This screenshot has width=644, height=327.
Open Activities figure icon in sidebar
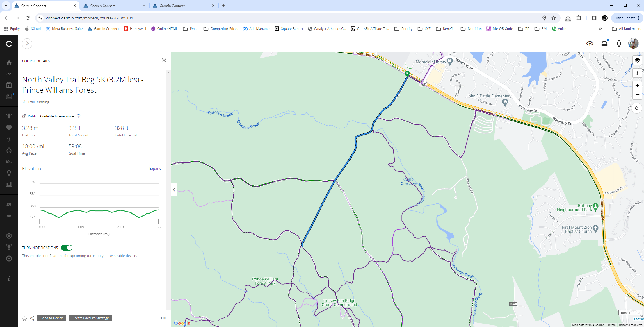[x=9, y=117]
